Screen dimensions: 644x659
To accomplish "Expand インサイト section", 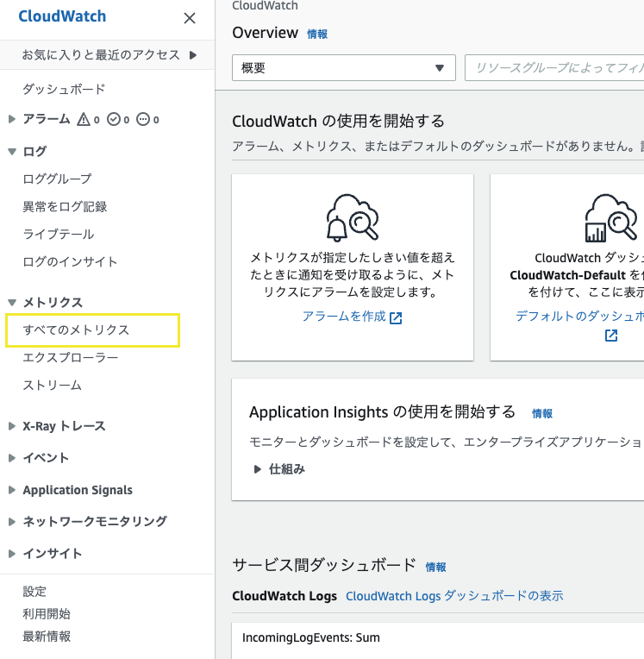I will (x=12, y=554).
